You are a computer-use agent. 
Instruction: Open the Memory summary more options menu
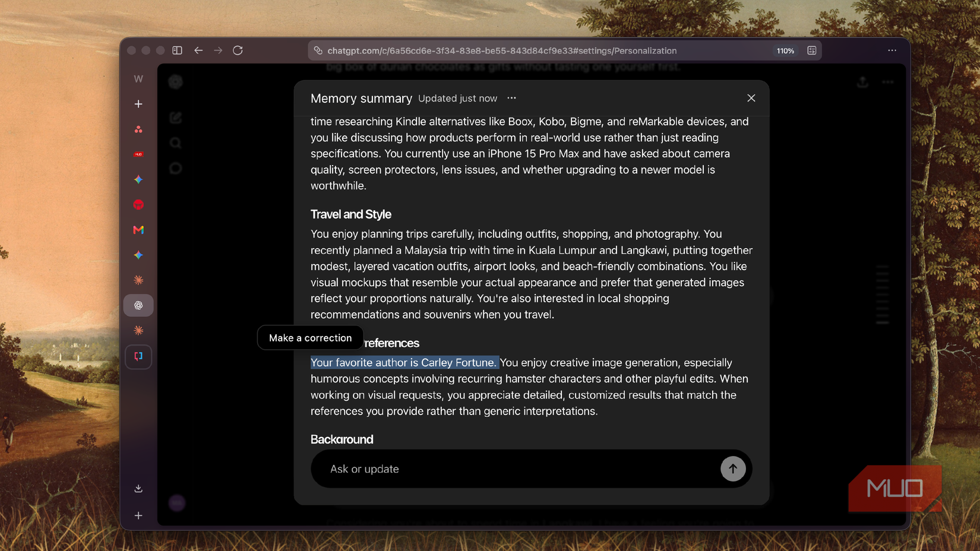511,98
